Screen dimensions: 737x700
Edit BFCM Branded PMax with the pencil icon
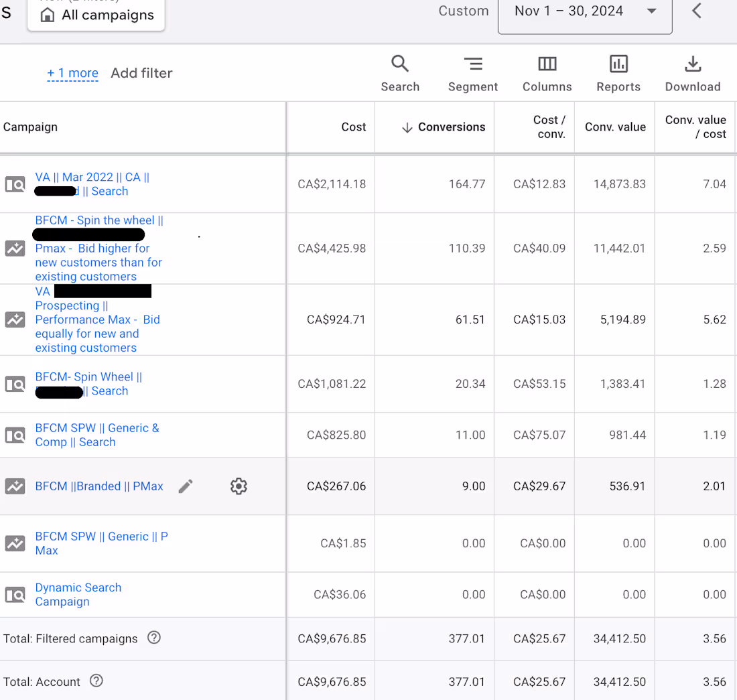point(186,486)
